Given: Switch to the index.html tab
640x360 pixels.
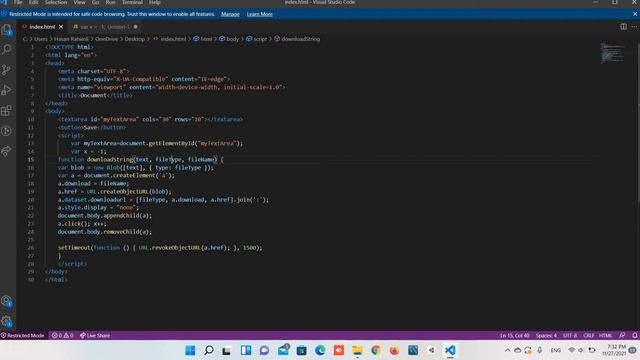Looking at the screenshot, I should tap(41, 27).
